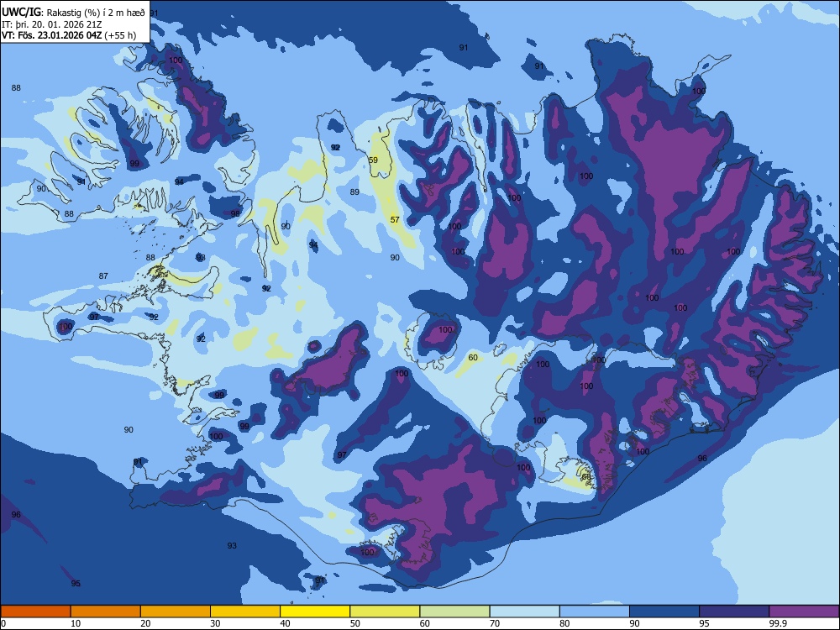The image size is (840, 630).
Task: Click the '96' value off the southeast coast
Action: 702,458
